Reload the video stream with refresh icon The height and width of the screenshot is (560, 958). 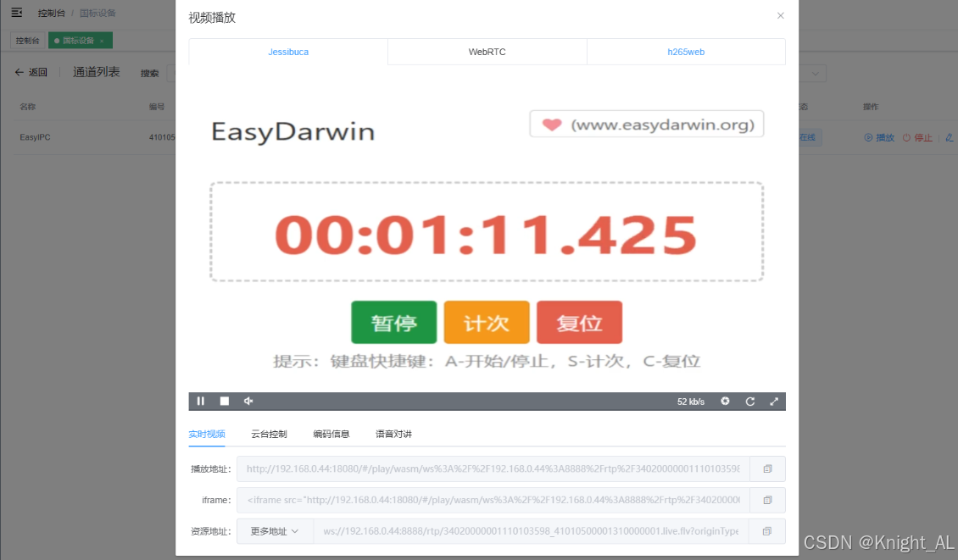coord(749,402)
